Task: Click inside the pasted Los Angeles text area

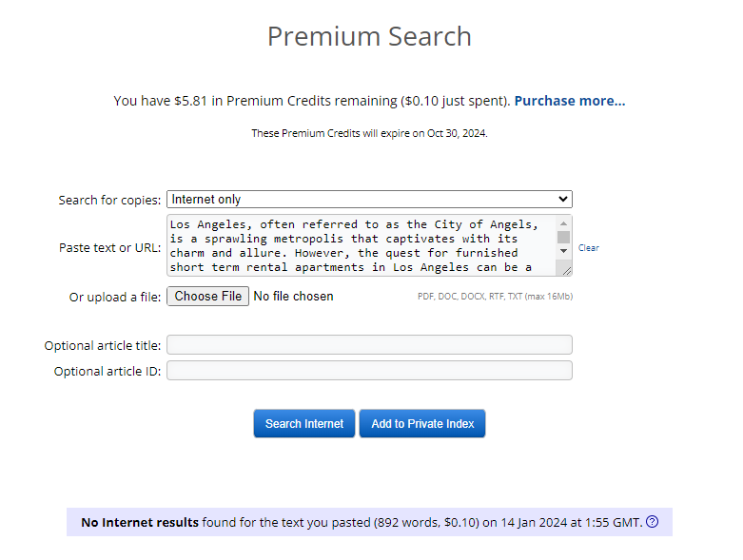Action: tap(362, 245)
